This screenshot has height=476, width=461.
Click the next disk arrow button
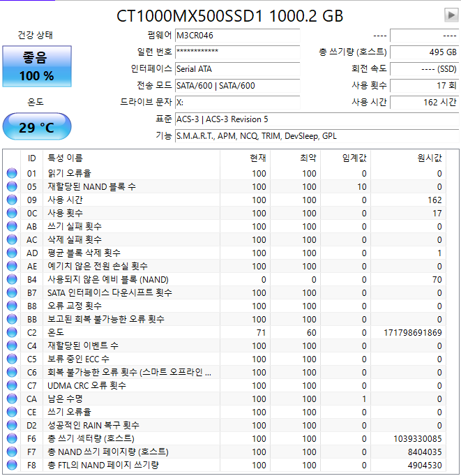451,15
